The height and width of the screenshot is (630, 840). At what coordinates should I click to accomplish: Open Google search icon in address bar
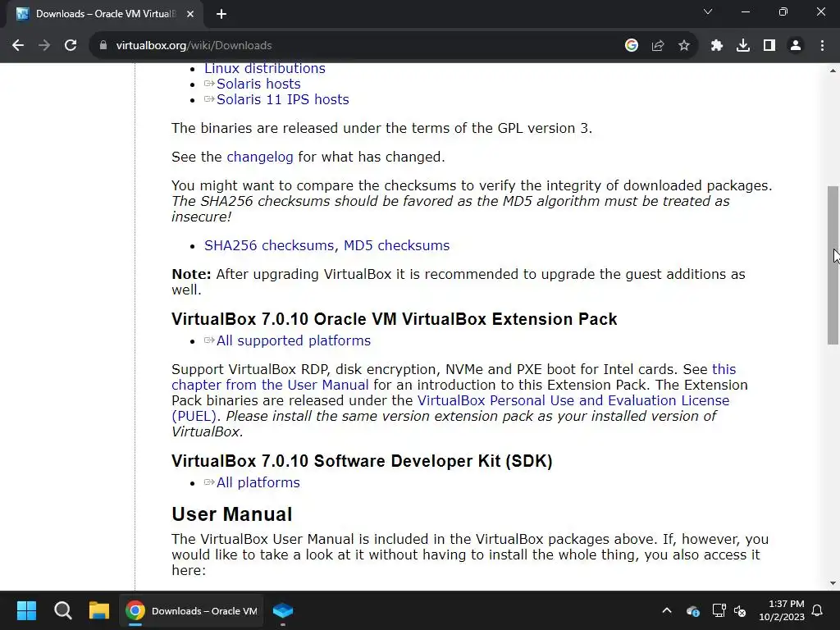(x=632, y=46)
